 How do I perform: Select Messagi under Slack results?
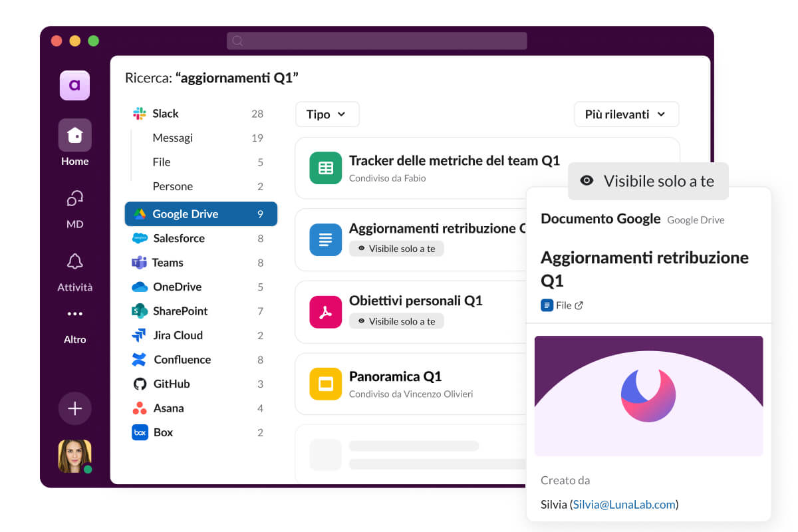point(173,138)
